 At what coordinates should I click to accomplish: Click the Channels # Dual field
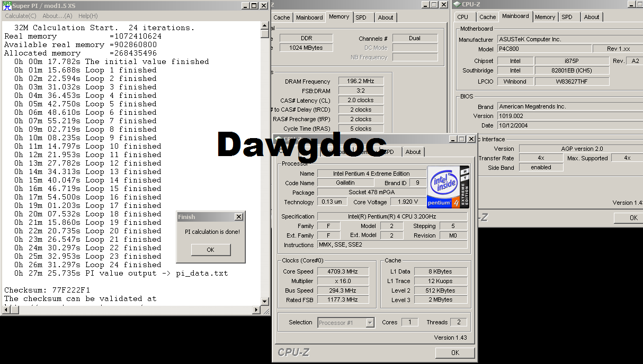pyautogui.click(x=415, y=39)
